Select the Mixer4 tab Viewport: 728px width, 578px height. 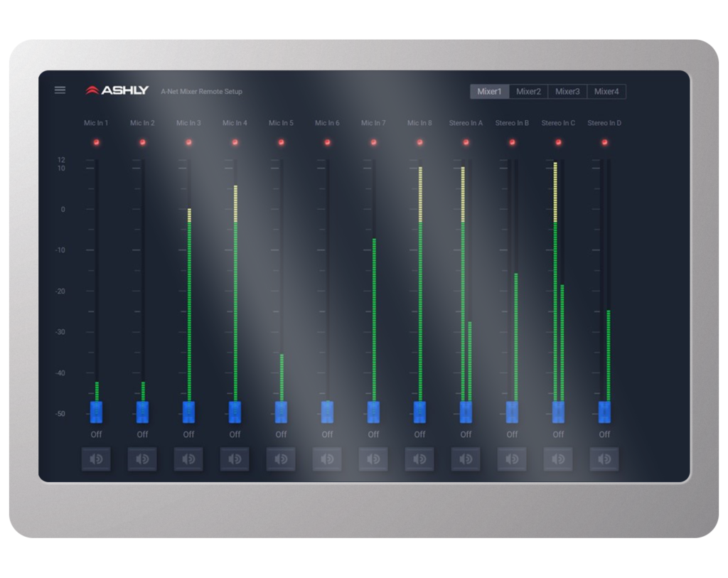(x=606, y=92)
